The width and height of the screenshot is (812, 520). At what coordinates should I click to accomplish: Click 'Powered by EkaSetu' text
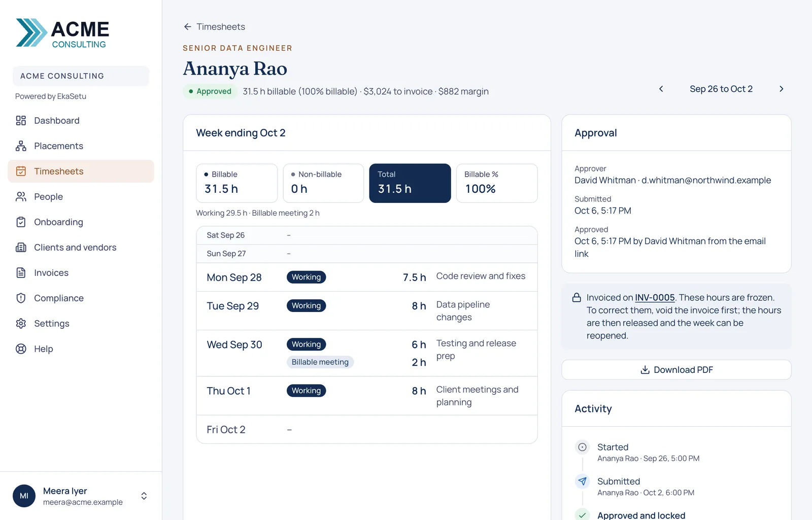[51, 96]
